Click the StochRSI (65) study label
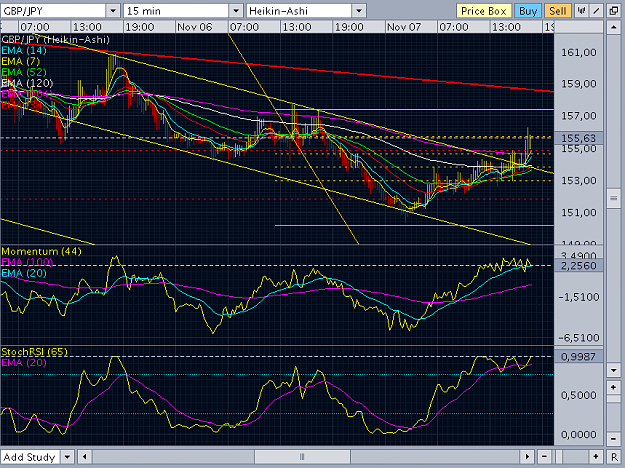This screenshot has height=468, width=625. pyautogui.click(x=35, y=352)
